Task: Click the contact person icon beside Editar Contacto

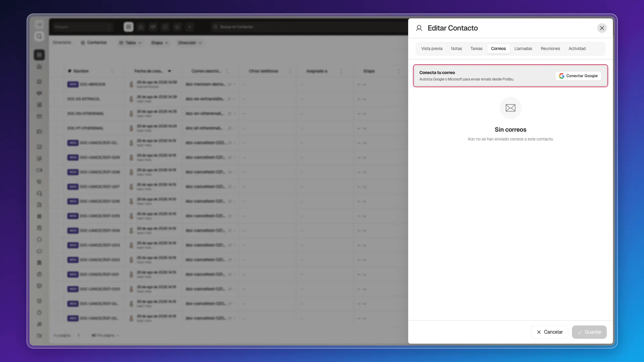Action: coord(419,28)
